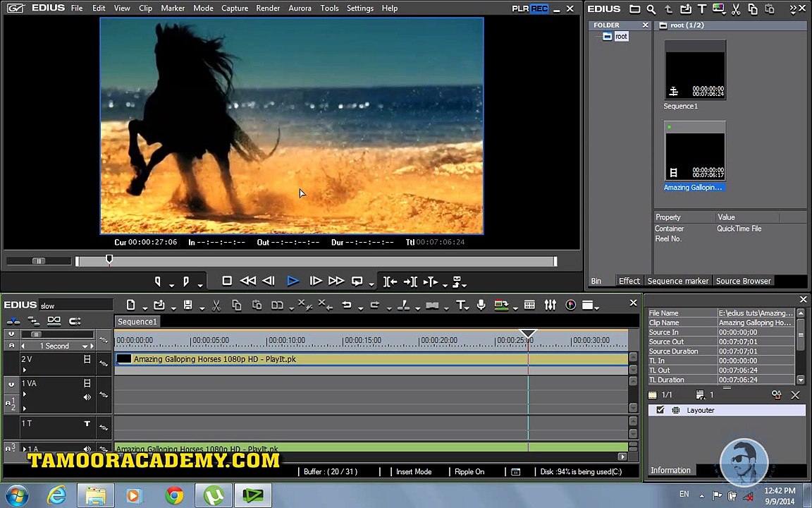Toggle the Insert/Overwrite mode icon above the tracks
The height and width of the screenshot is (508, 812).
tap(13, 321)
